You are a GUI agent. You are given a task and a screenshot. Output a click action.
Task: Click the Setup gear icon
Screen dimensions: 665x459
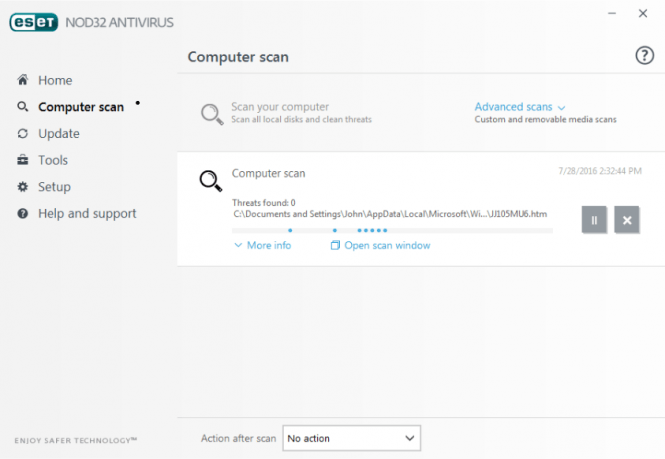22,187
